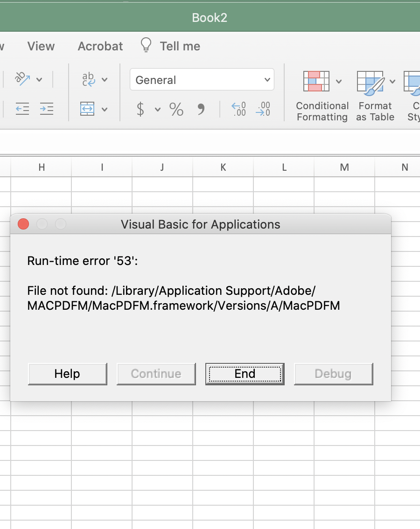This screenshot has height=529, width=420.
Task: Expand the Format as Table dropdown arrow
Action: (392, 81)
